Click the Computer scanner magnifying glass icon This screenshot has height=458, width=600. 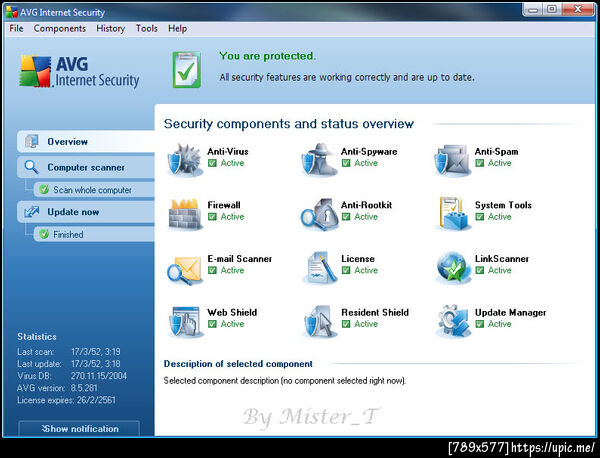[31, 167]
